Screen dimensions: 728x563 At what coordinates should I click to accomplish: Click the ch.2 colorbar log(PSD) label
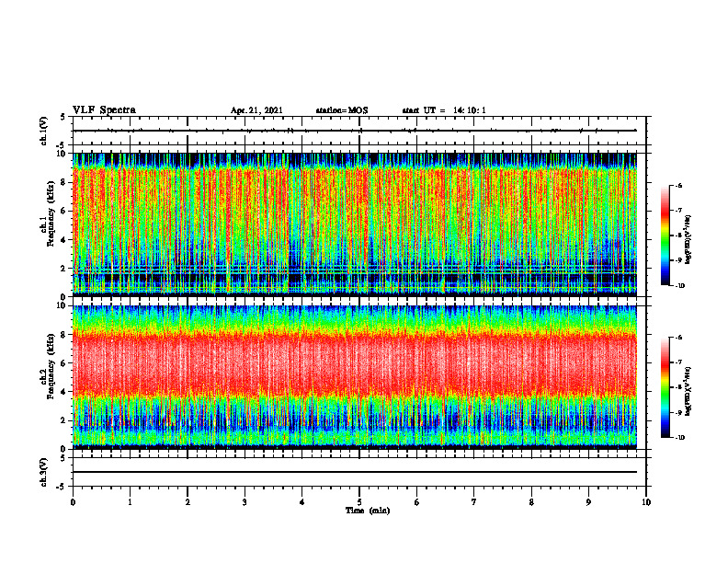tap(688, 391)
